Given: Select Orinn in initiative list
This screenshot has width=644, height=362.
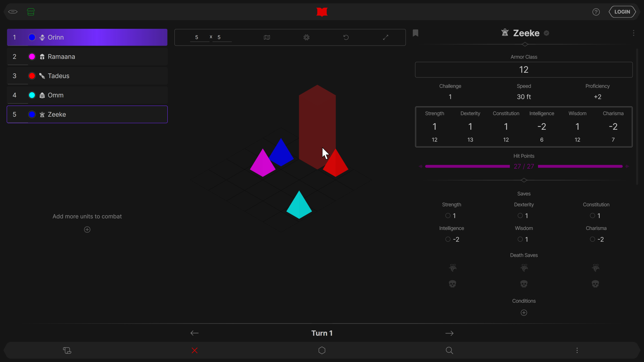Looking at the screenshot, I should point(87,37).
